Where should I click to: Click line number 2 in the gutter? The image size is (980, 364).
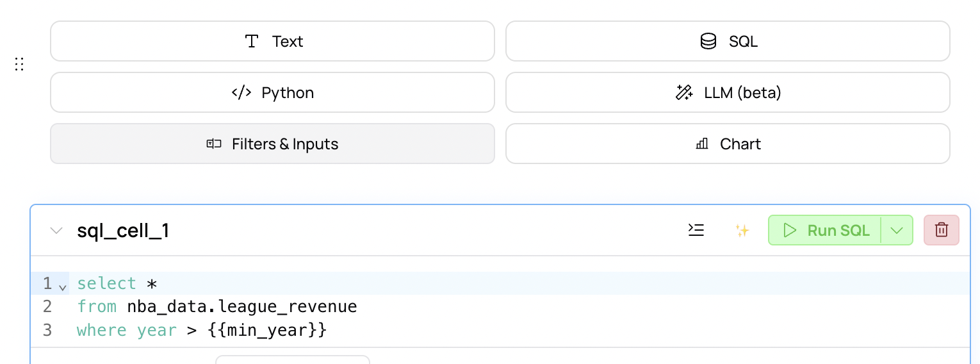click(47, 307)
